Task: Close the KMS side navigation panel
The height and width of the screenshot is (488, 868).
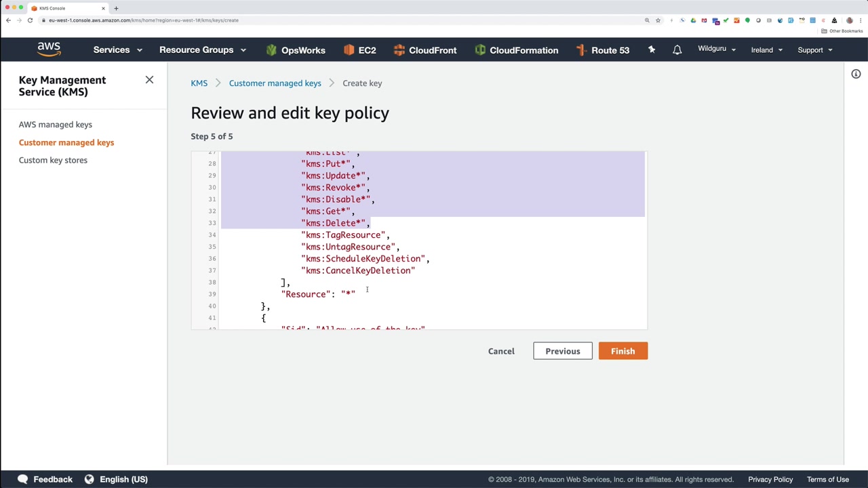Action: (149, 80)
